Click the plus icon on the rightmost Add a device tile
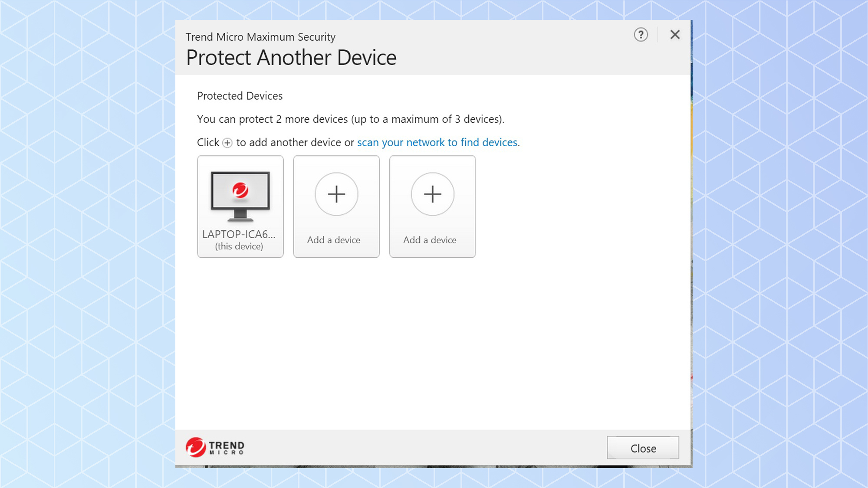This screenshot has width=868, height=488. coord(433,194)
